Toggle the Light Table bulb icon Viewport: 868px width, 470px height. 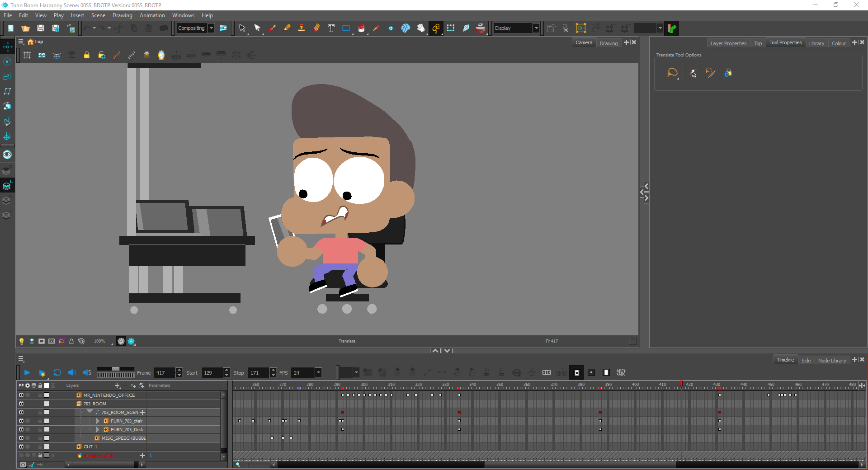point(21,341)
